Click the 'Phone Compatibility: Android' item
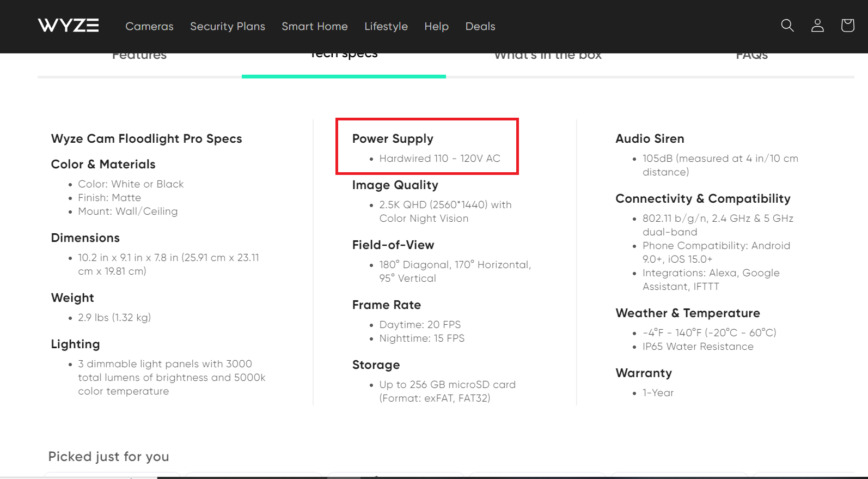The height and width of the screenshot is (479, 868). pos(716,252)
